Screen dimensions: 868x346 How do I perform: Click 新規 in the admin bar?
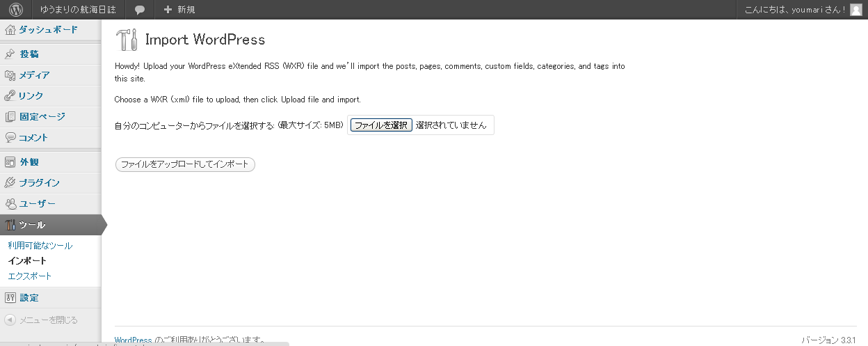(x=186, y=10)
